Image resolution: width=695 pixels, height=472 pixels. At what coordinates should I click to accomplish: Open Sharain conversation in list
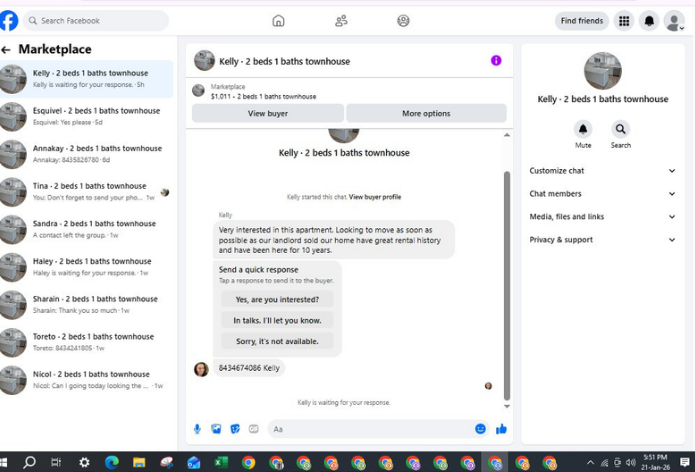pyautogui.click(x=86, y=305)
